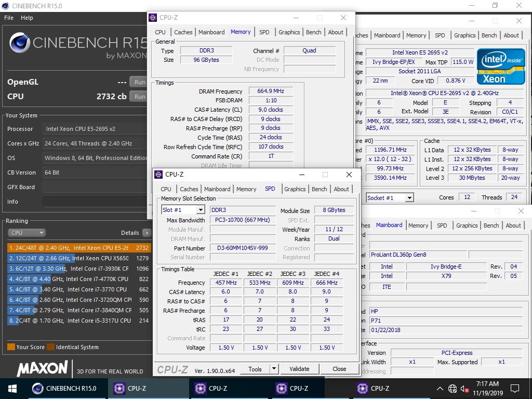Click the PC3-10700 (667 MHz) bandwidth value
Viewport: 532px width, 399px height.
pos(243,220)
